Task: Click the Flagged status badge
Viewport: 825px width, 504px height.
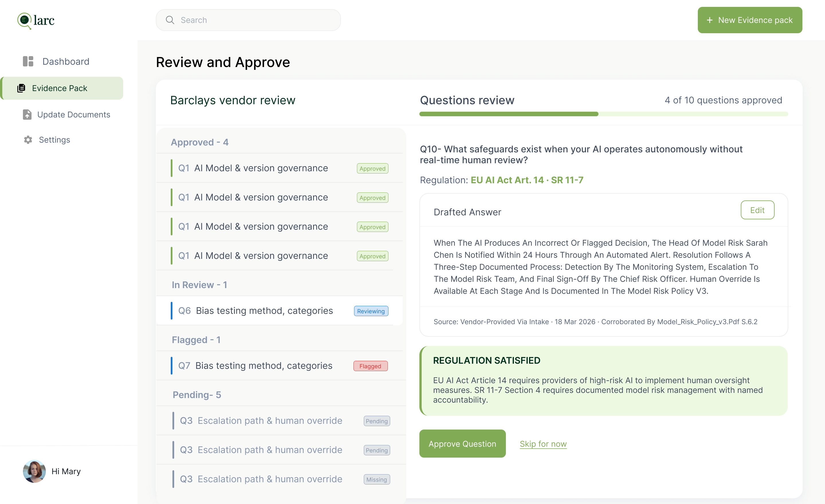Action: pos(370,366)
